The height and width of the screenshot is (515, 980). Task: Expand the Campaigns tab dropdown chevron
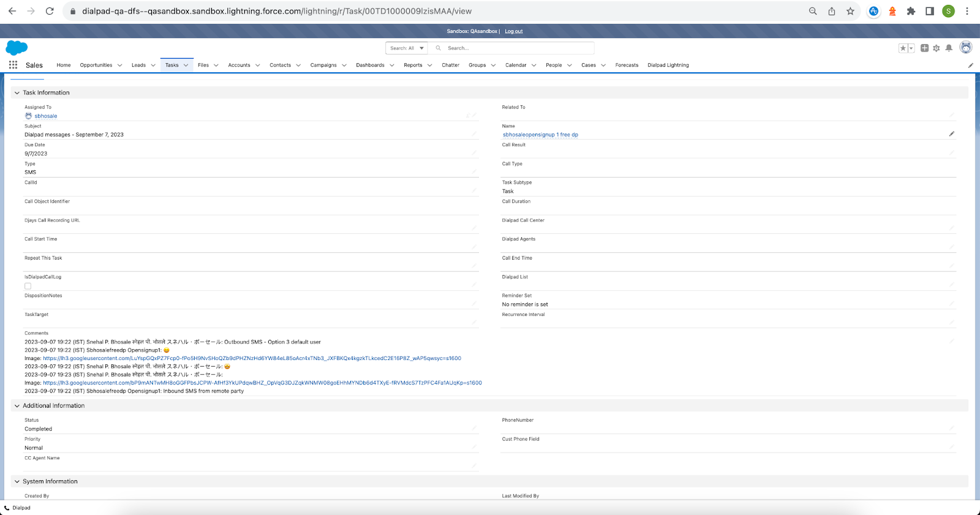(x=344, y=66)
